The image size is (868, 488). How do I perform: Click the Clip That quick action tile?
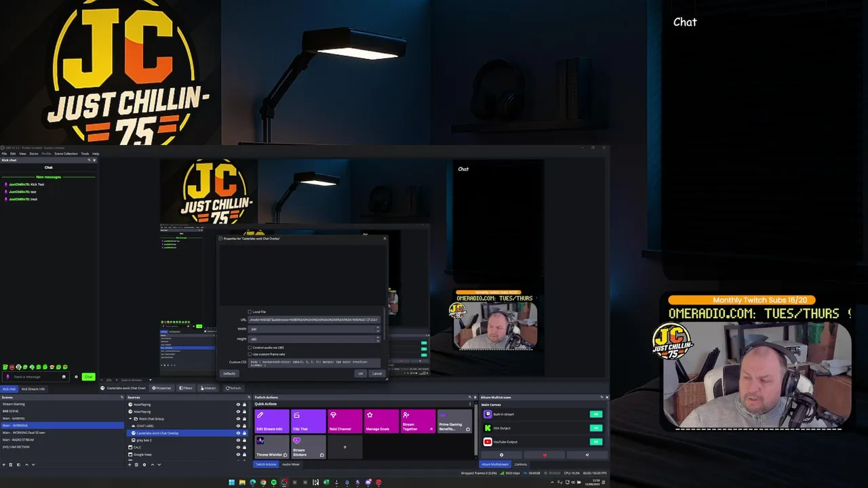(309, 421)
